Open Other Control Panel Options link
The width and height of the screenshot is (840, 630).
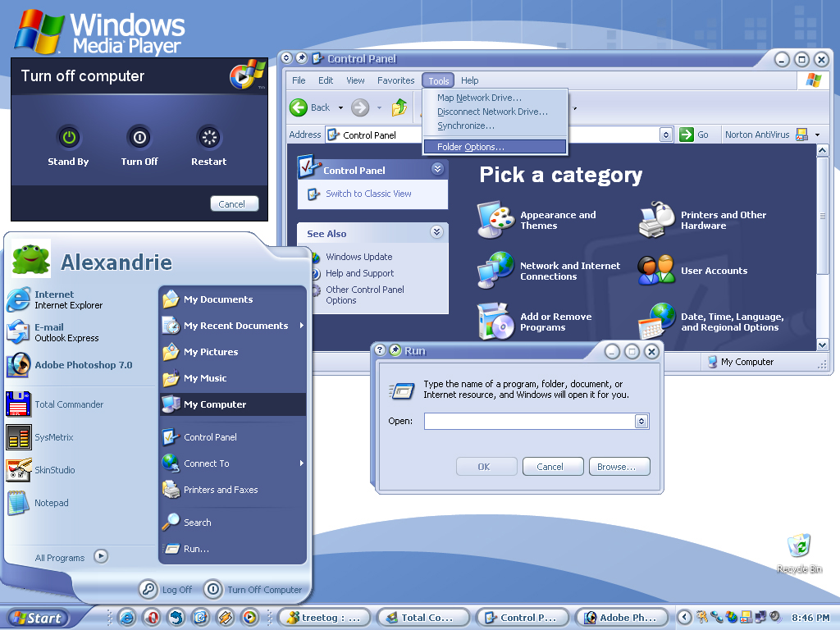pos(365,294)
